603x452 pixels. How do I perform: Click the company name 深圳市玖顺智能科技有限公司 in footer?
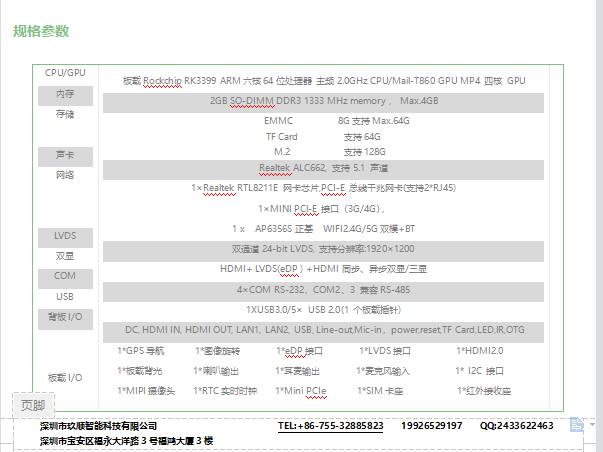98,426
